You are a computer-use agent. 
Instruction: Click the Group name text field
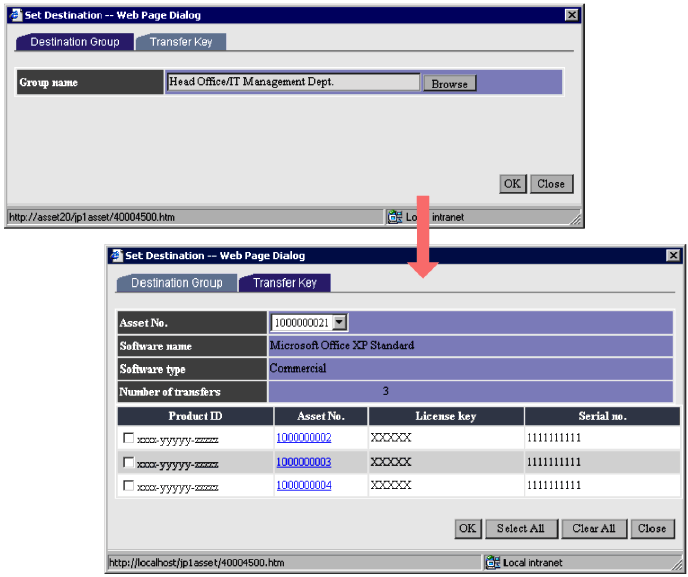tap(293, 82)
